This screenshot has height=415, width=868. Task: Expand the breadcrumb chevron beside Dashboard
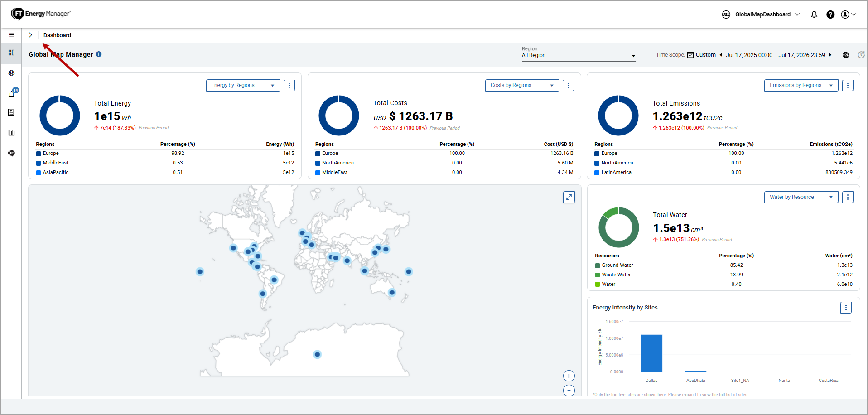point(30,35)
